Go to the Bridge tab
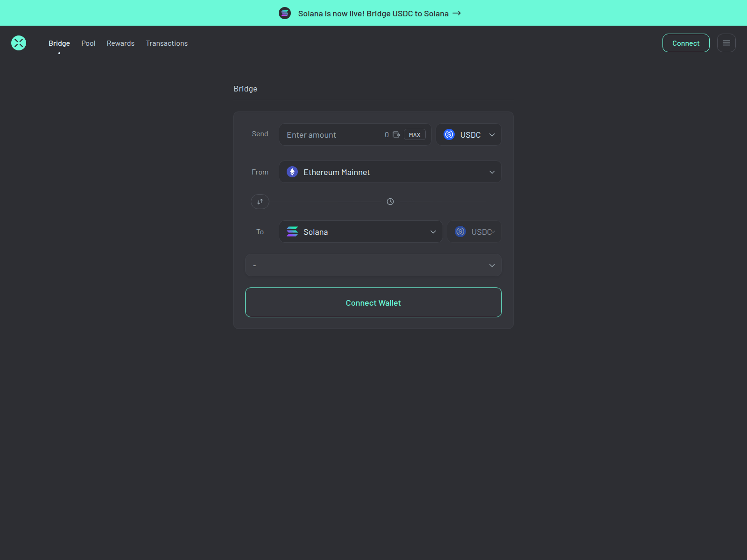 59,43
